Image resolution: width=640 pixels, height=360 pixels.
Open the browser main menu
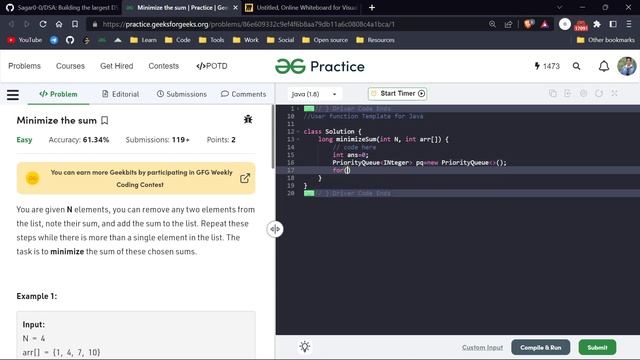(x=629, y=24)
